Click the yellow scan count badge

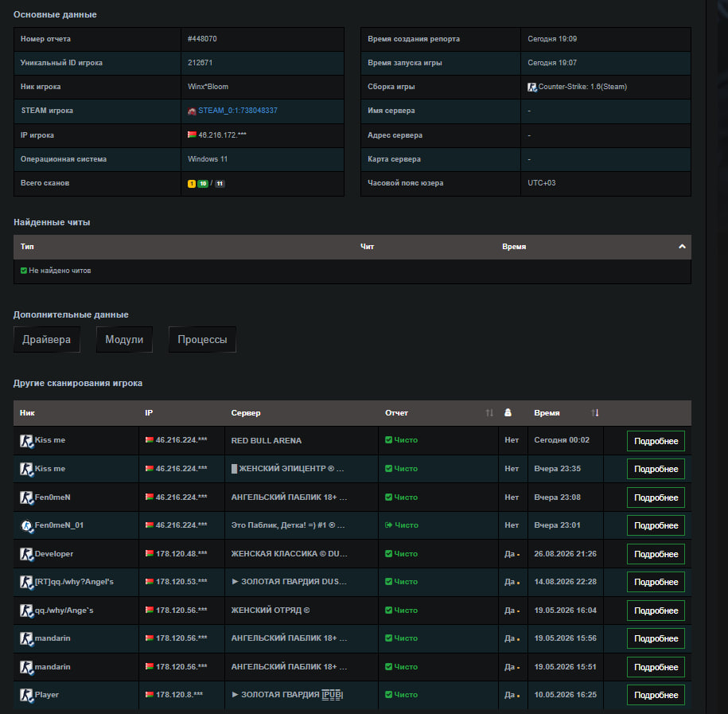(192, 184)
